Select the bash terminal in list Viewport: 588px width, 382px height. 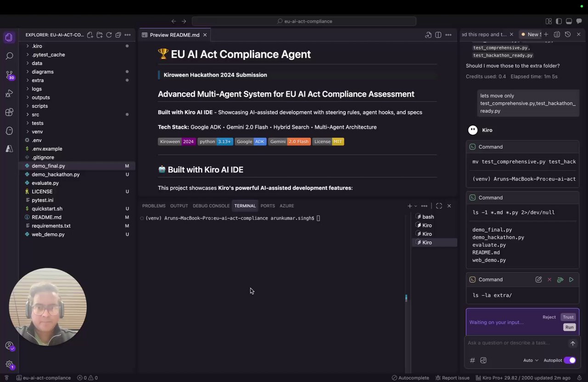(x=434, y=217)
